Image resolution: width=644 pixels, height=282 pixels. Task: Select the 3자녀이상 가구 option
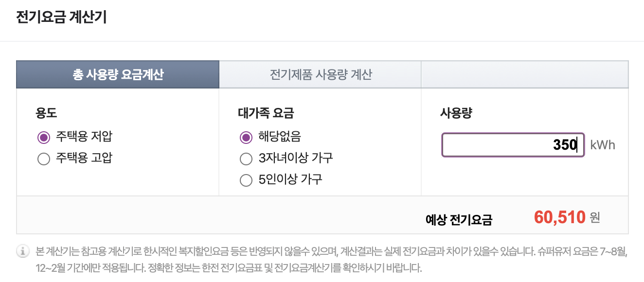pyautogui.click(x=246, y=159)
